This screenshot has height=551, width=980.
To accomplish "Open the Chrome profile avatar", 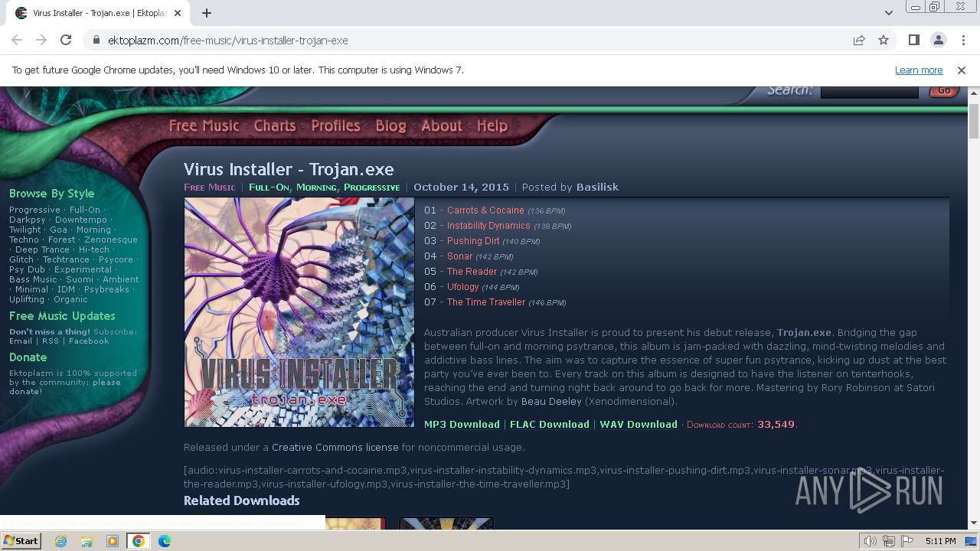I will (938, 40).
